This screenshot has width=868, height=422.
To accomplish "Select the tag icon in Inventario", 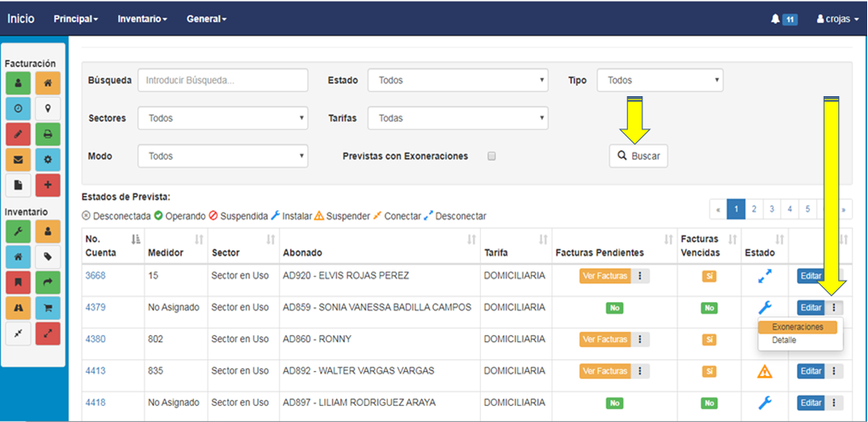I will point(48,256).
